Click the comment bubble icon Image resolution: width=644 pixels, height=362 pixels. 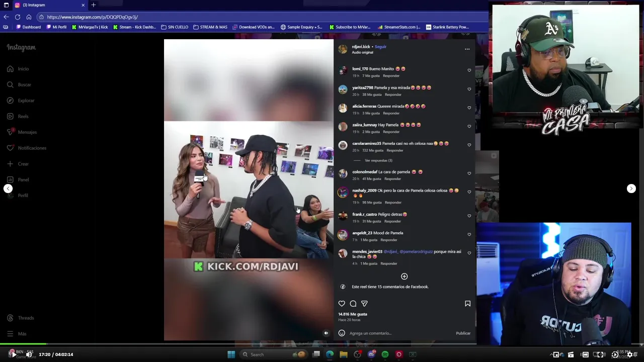[353, 304]
